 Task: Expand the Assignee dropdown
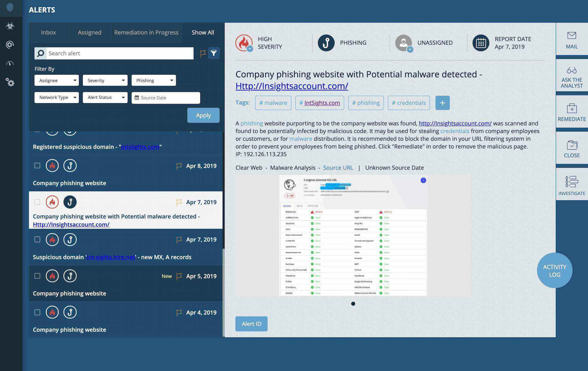coord(56,80)
